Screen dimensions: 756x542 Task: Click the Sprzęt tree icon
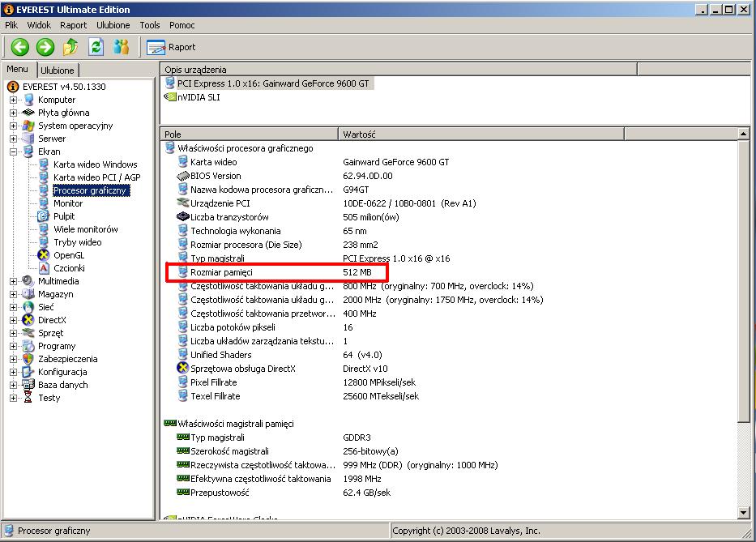click(x=28, y=333)
